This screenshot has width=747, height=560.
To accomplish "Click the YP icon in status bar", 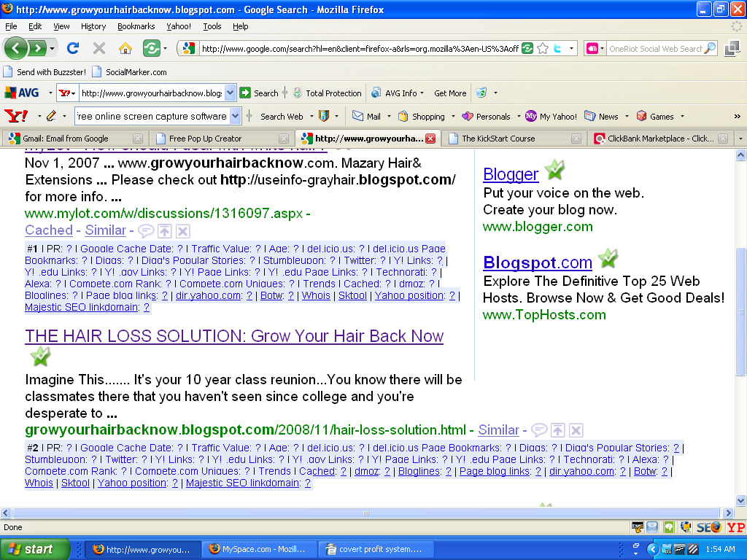I will pyautogui.click(x=735, y=527).
